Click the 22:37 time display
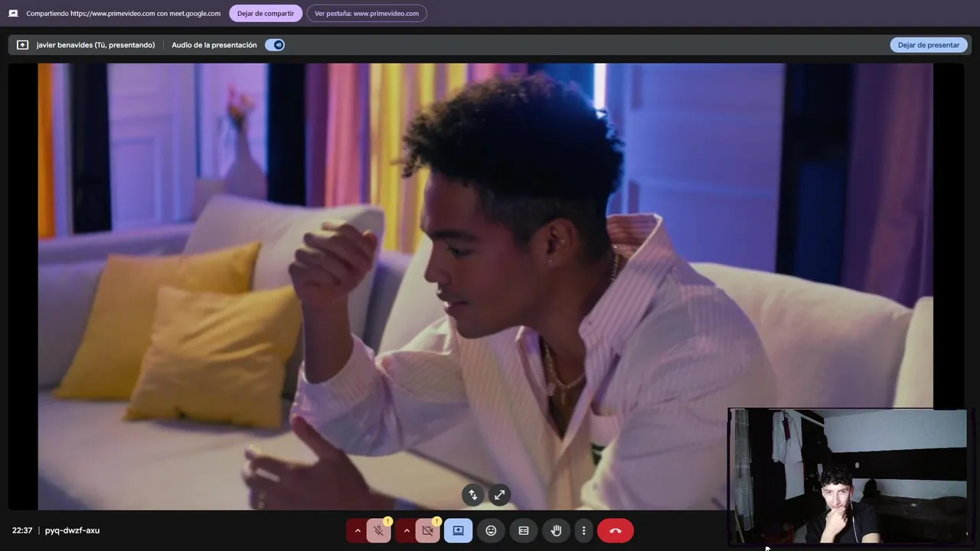The width and height of the screenshot is (980, 551). (22, 530)
